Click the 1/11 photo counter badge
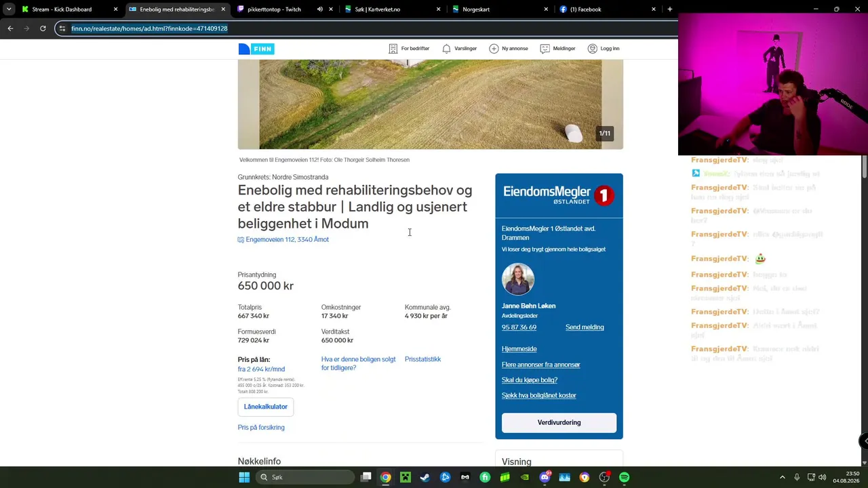Viewport: 868px width, 488px height. [x=604, y=134]
